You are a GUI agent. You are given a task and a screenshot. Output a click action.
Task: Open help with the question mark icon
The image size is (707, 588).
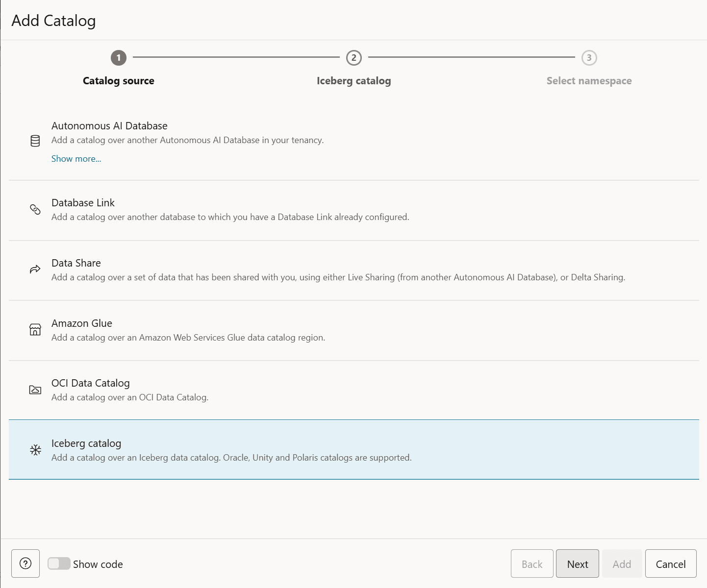pyautogui.click(x=25, y=563)
